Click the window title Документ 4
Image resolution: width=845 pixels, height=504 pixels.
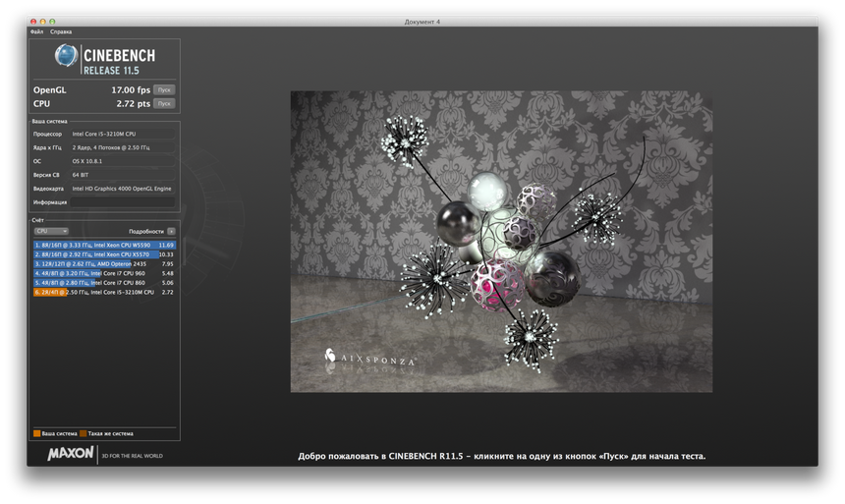click(422, 22)
